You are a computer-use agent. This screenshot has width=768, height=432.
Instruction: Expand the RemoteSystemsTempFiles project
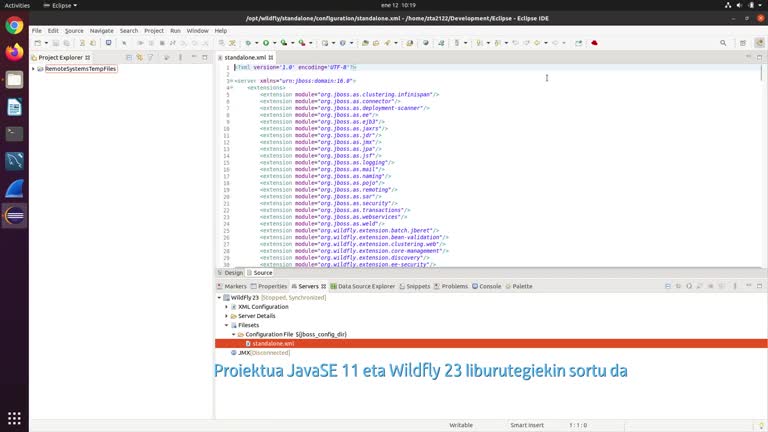coord(33,69)
